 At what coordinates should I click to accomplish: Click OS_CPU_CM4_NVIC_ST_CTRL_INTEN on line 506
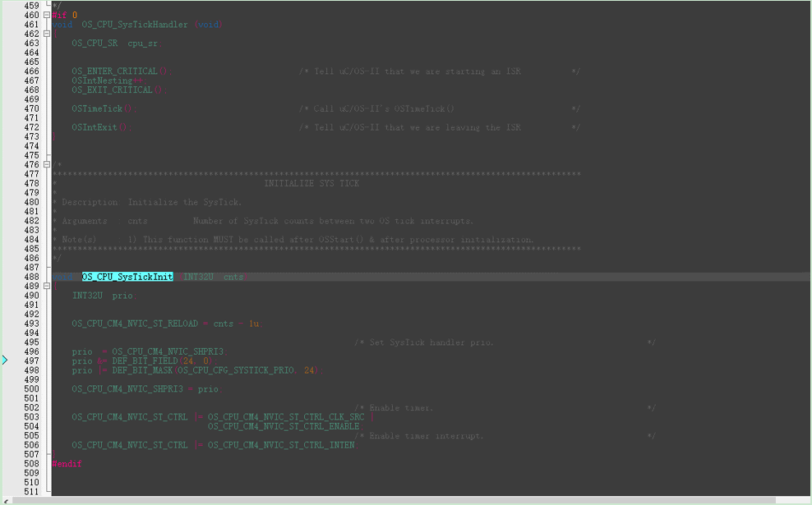[281, 444]
